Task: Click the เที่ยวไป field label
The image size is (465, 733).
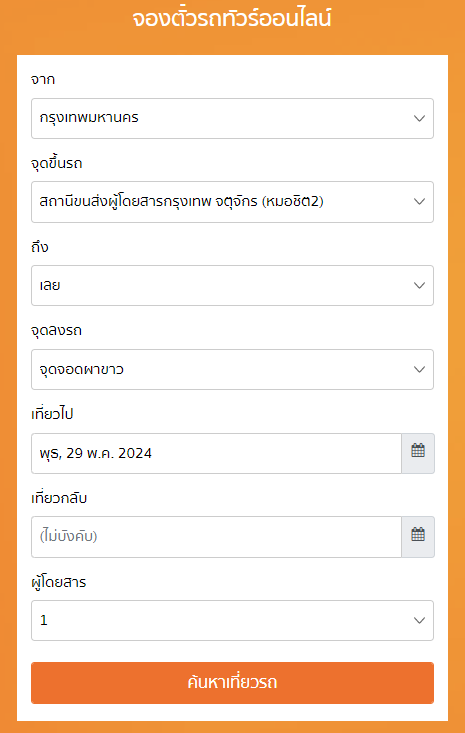Action: 52,414
